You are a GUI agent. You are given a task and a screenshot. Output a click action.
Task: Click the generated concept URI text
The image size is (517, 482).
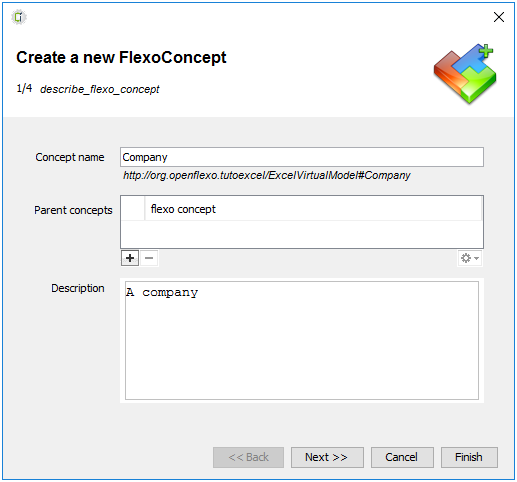coord(267,175)
